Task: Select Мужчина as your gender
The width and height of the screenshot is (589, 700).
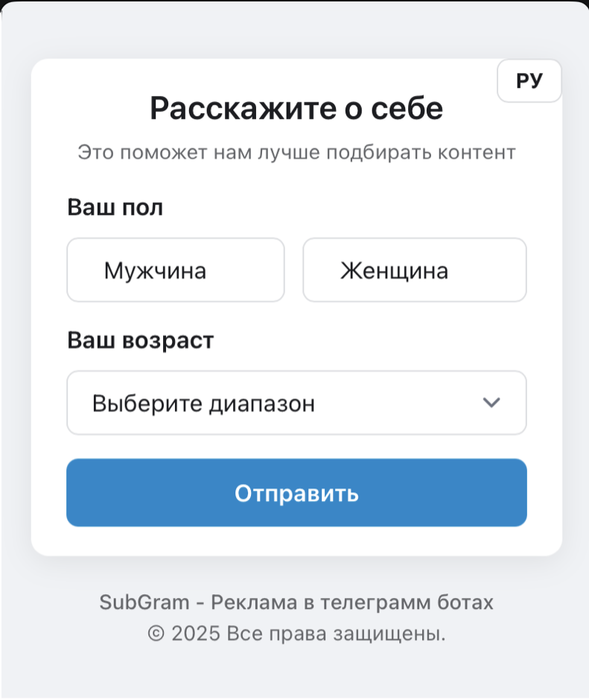Action: pos(176,270)
